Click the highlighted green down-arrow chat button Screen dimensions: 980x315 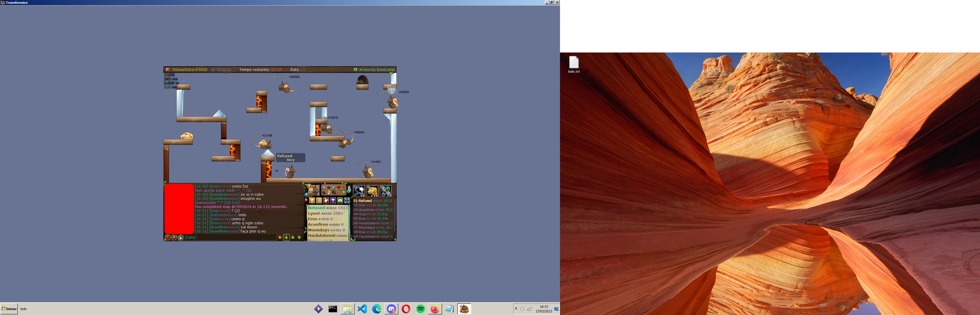[286, 237]
